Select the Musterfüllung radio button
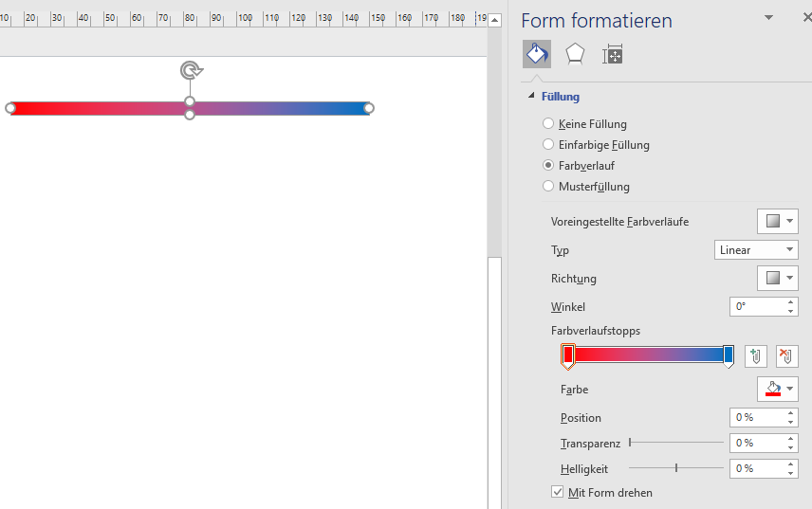 (x=548, y=186)
